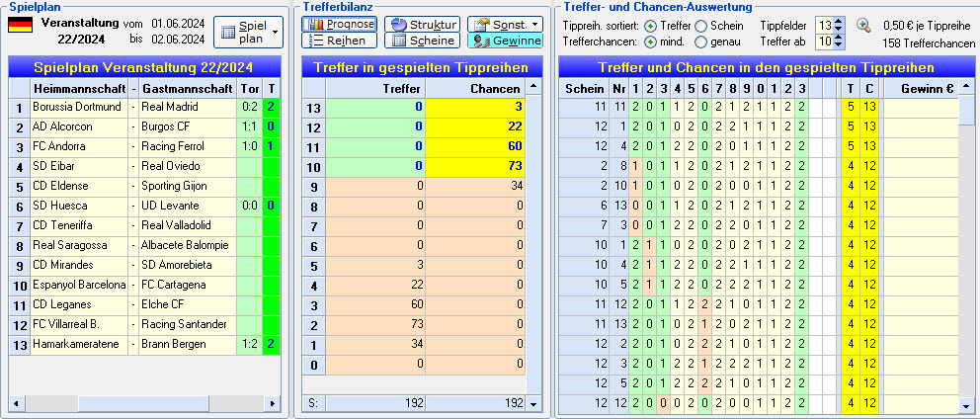The width and height of the screenshot is (980, 419).
Task: Click the Trefferbilanz table scroll-down arrow
Action: coord(532,404)
